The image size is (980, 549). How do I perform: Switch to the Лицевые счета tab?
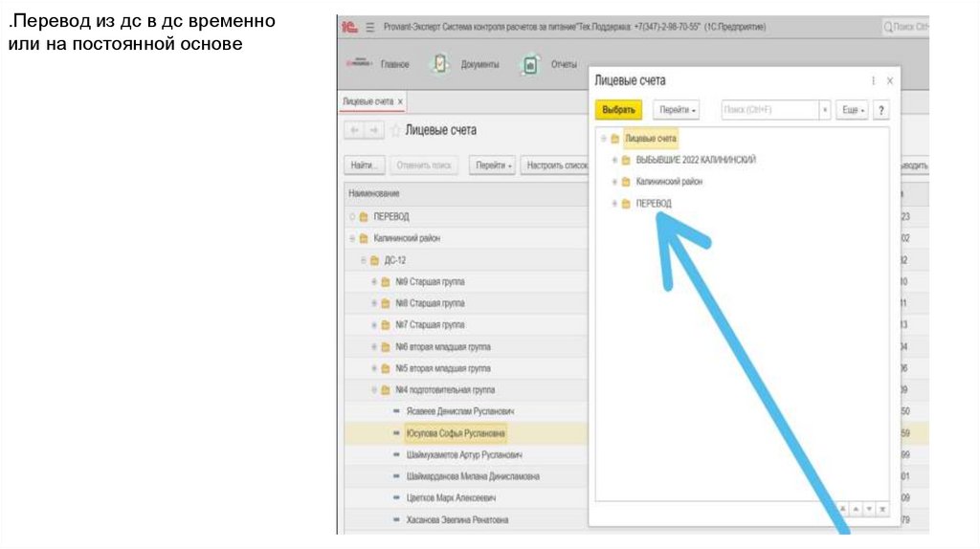click(368, 101)
